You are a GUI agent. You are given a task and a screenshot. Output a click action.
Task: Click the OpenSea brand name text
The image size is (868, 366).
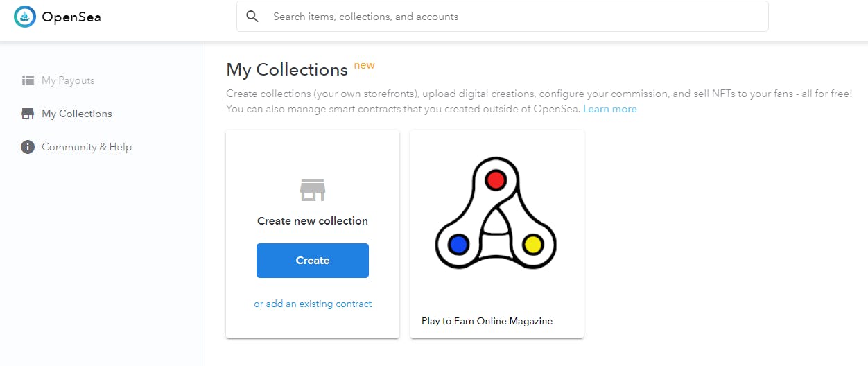71,17
